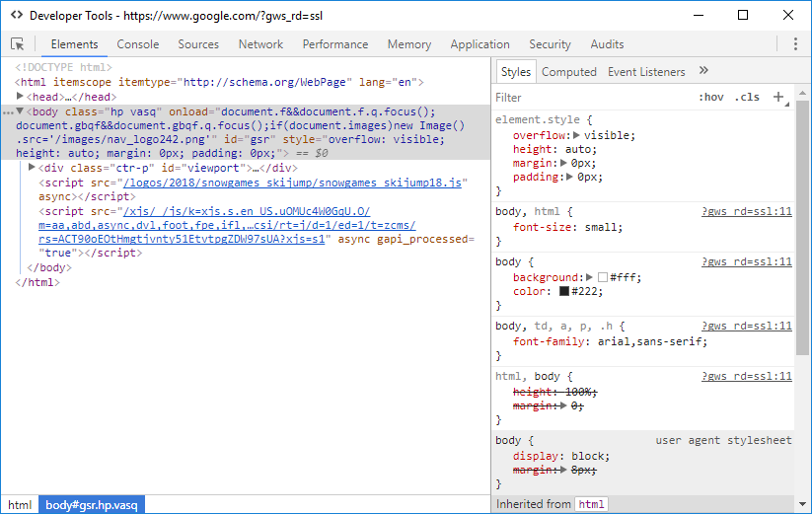812x514 pixels.
Task: Click the crossed-out height: 100% declaration
Action: (x=554, y=392)
